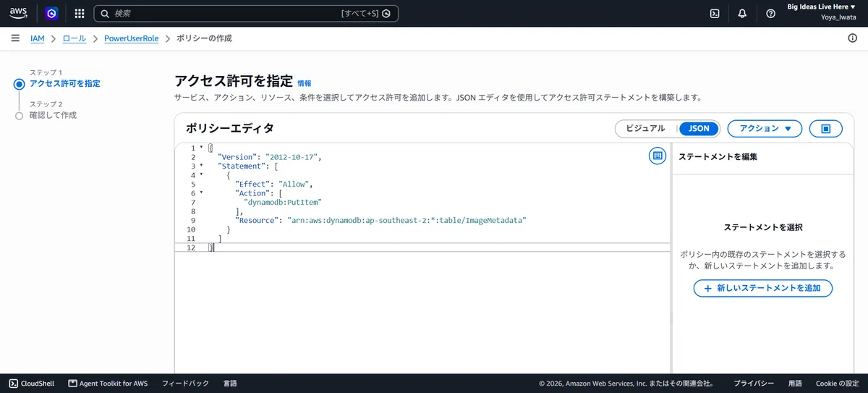868x393 pixels.
Task: Click the step 2 Review and create label
Action: [x=53, y=115]
